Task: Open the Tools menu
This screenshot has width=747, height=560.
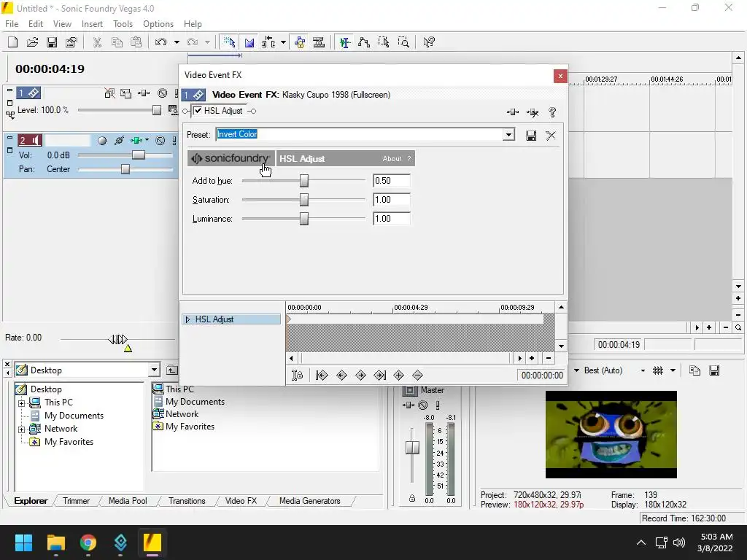Action: (x=123, y=24)
